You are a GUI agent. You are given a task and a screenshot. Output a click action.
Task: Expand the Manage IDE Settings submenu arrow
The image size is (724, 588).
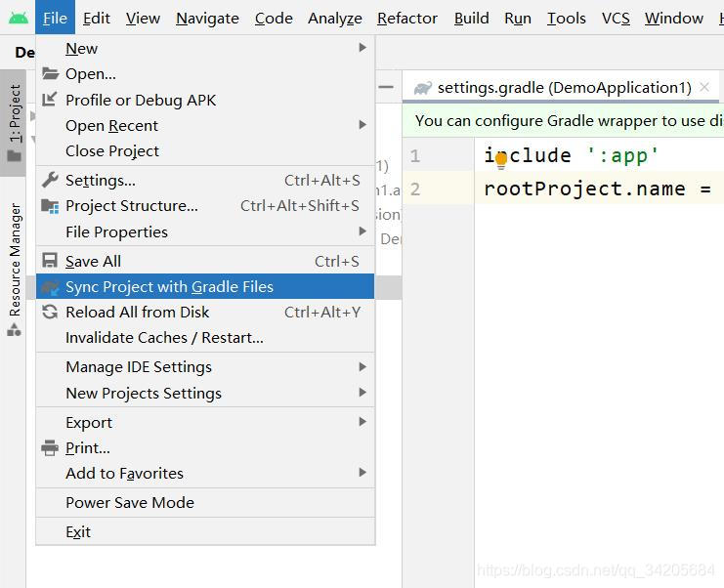click(x=362, y=366)
